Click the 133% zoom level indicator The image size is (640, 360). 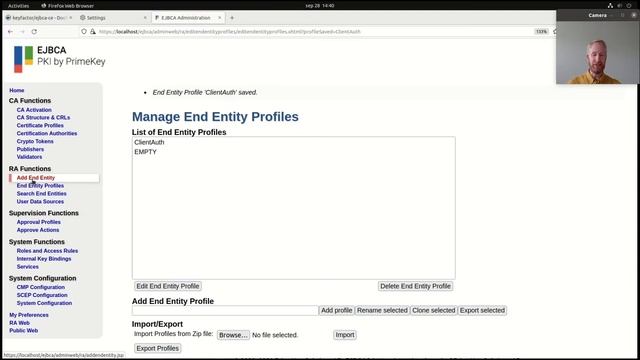pyautogui.click(x=541, y=31)
